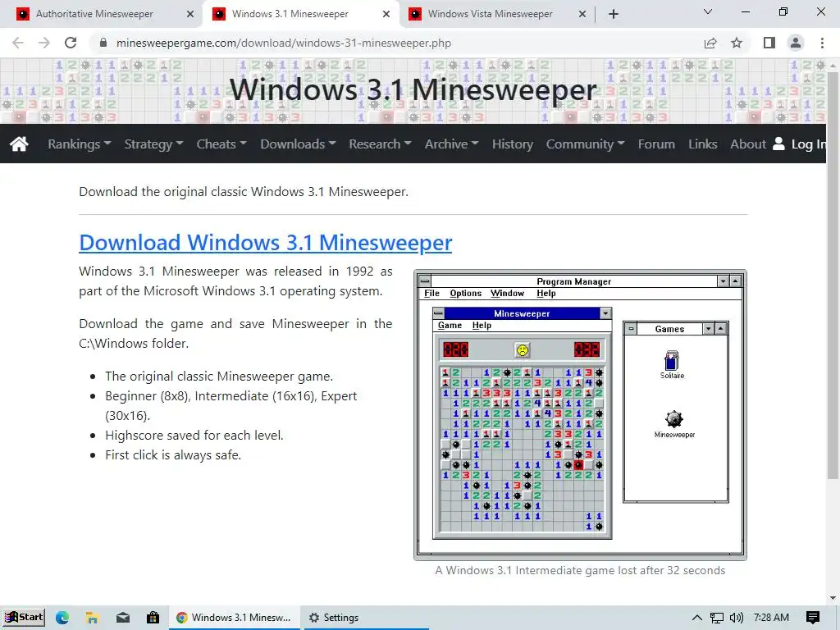This screenshot has height=630, width=840.
Task: Click Options in Program Manager screenshot
Action: (466, 293)
